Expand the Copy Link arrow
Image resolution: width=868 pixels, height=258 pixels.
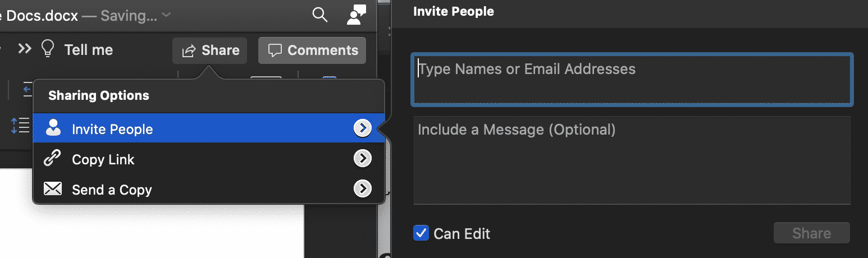[x=362, y=159]
